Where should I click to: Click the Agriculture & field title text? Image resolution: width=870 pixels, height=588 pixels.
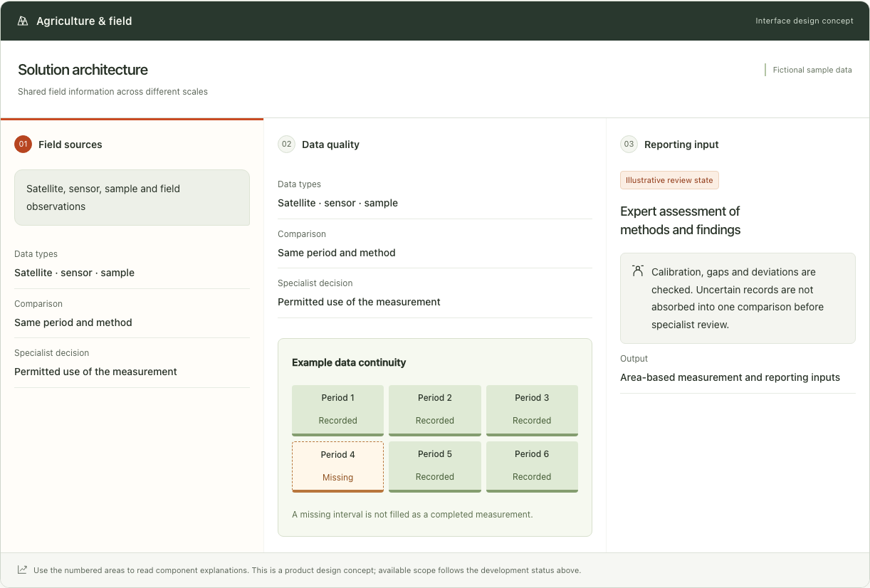click(x=84, y=21)
